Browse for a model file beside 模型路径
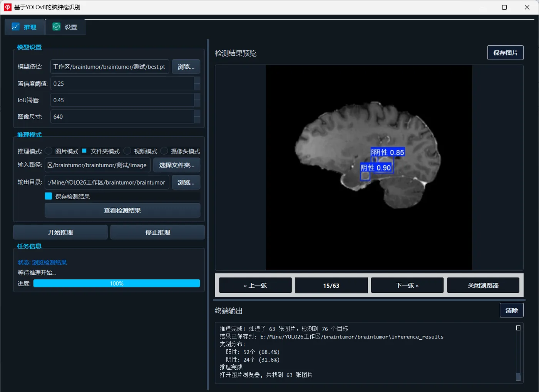This screenshot has height=392, width=539. click(x=186, y=67)
